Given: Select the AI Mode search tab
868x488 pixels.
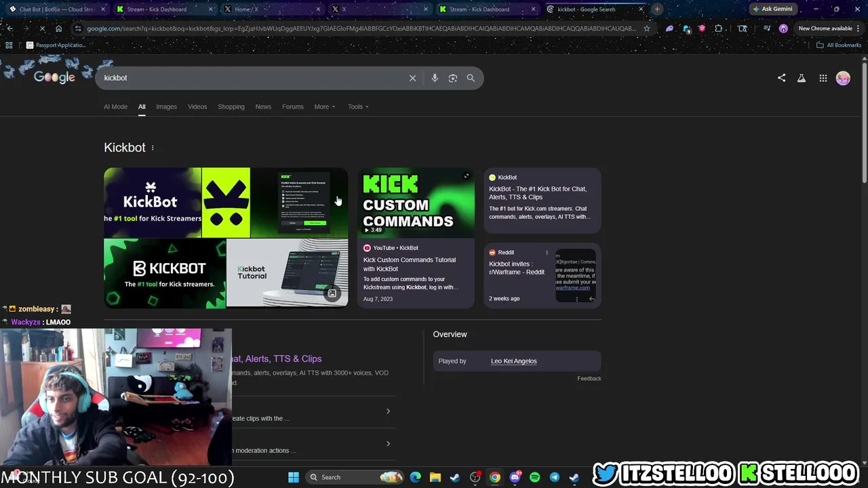Looking at the screenshot, I should [115, 106].
